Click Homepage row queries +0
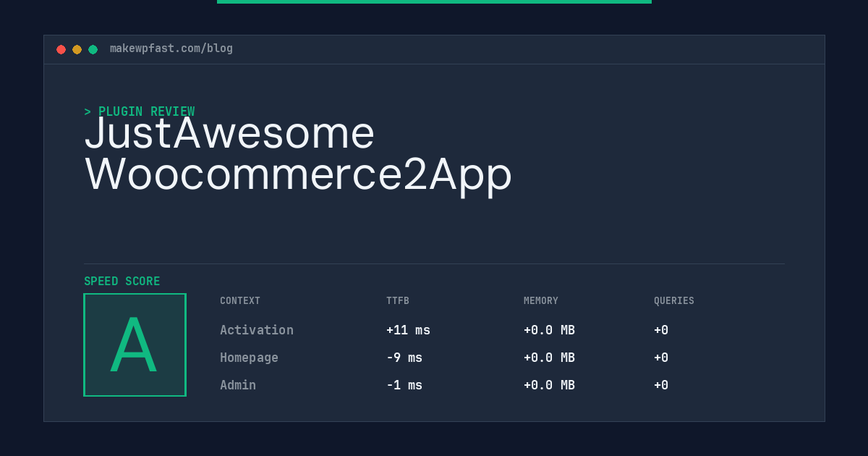Image resolution: width=868 pixels, height=456 pixels. (661, 358)
